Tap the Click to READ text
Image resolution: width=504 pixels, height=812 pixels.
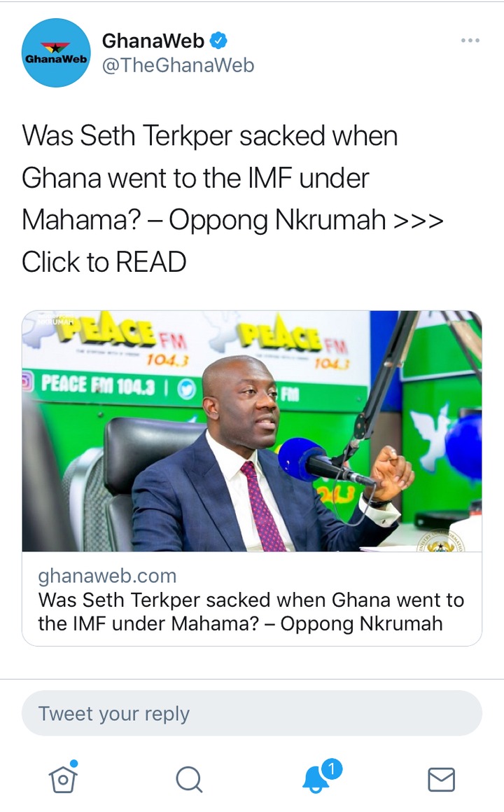104,262
